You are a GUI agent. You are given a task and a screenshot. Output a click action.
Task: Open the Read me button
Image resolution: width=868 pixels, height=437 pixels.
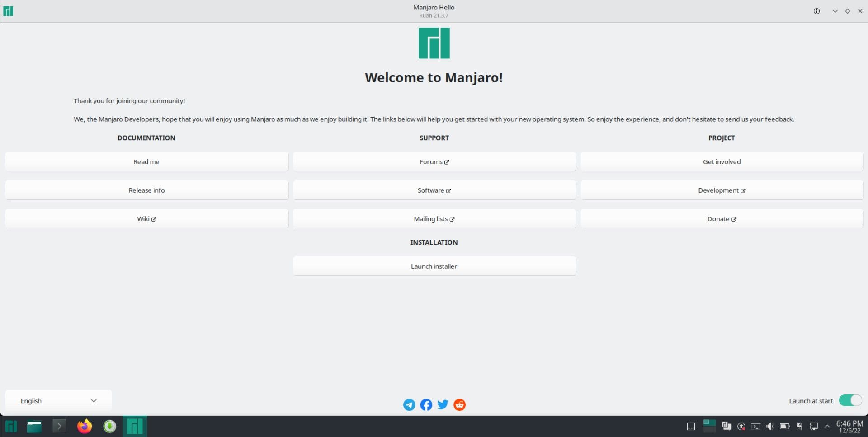[146, 161]
